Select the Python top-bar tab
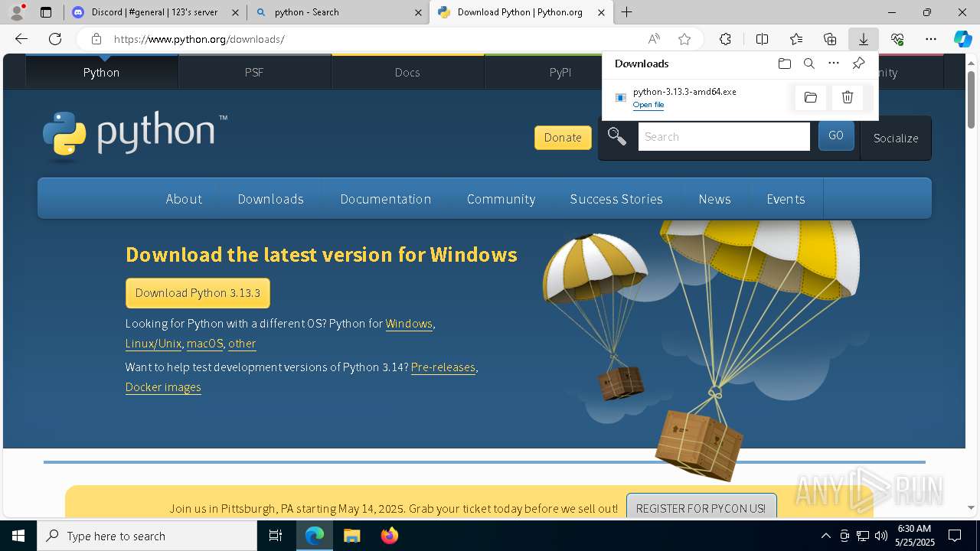The height and width of the screenshot is (551, 980). (102, 72)
